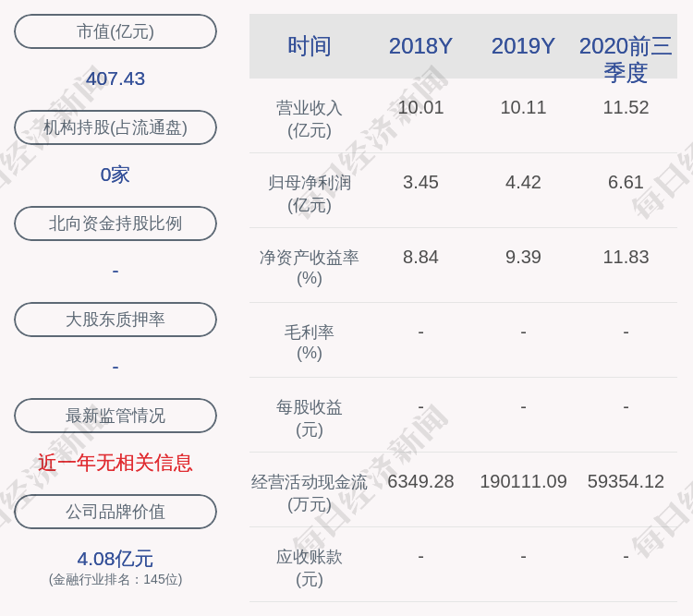Click the 大股东质押率 pill label
Image resolution: width=693 pixels, height=616 pixels.
coord(115,320)
